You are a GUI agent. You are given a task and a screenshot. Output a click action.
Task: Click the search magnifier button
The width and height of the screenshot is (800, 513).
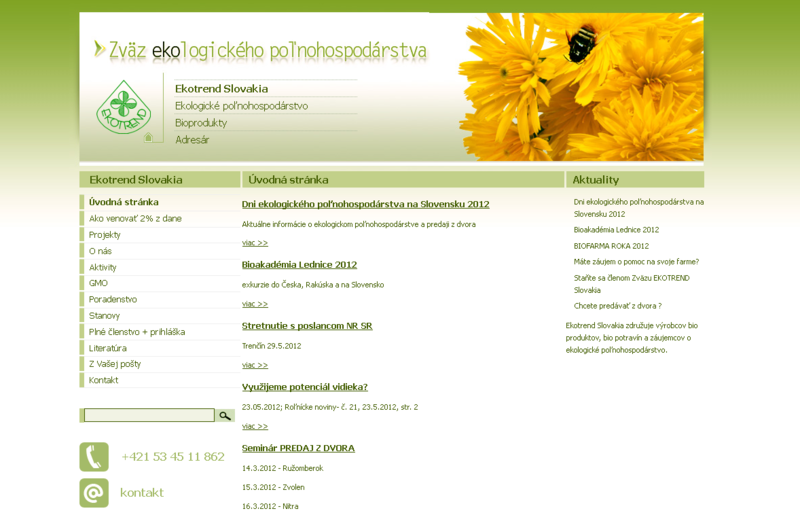click(x=225, y=416)
